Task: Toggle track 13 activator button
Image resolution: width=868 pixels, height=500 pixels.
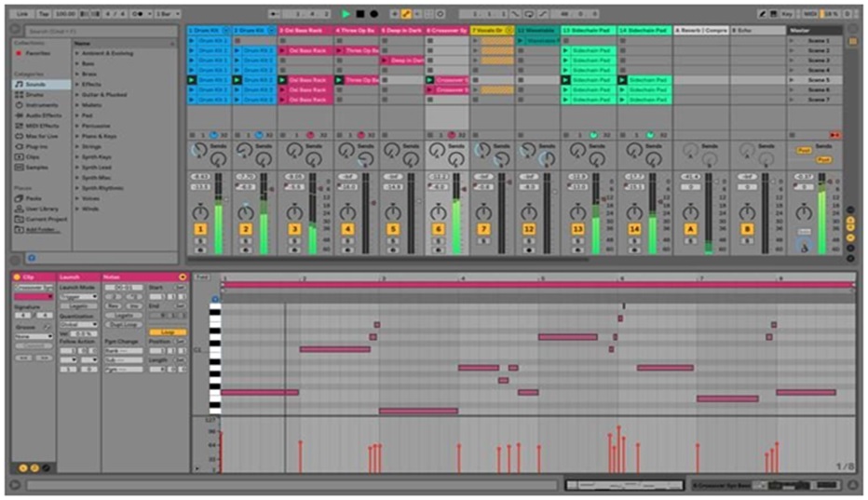Action: pos(577,229)
